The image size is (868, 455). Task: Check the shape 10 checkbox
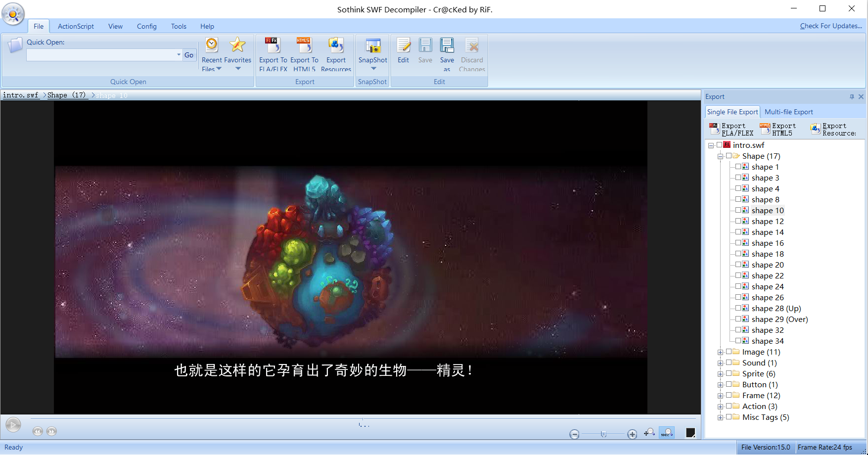(738, 210)
